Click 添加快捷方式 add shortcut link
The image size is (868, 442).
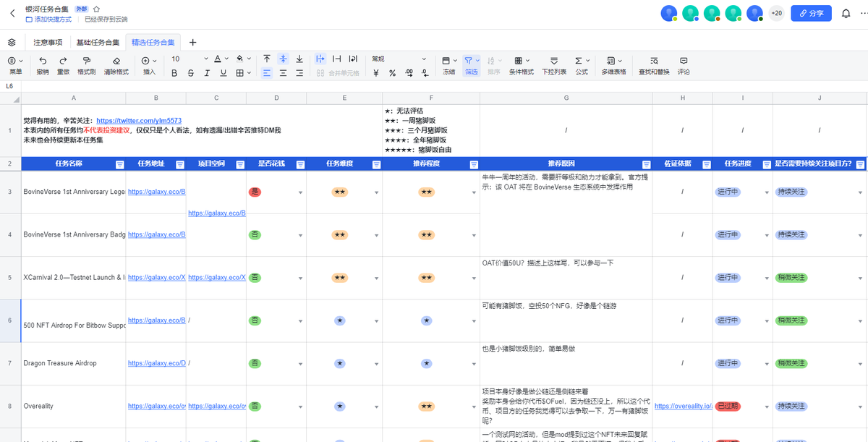click(x=48, y=20)
